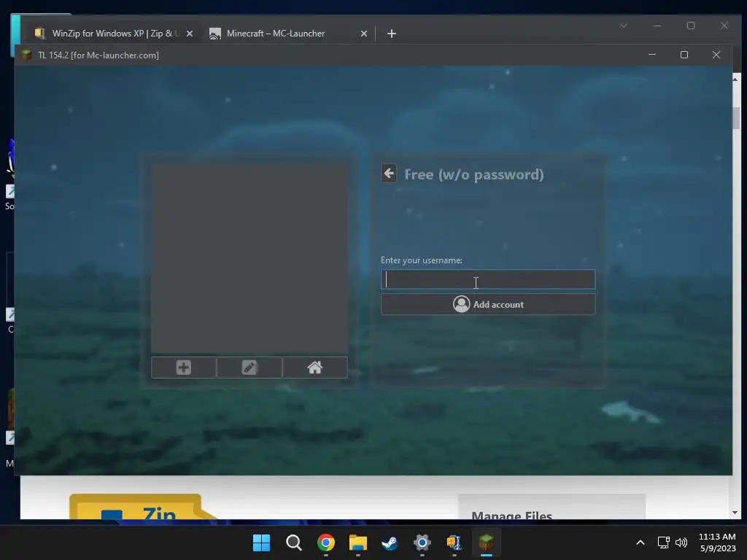Open Steam from the taskbar

point(390,542)
